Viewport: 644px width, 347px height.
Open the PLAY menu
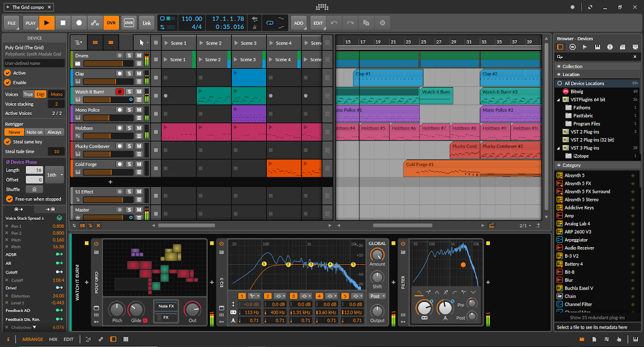tap(31, 23)
